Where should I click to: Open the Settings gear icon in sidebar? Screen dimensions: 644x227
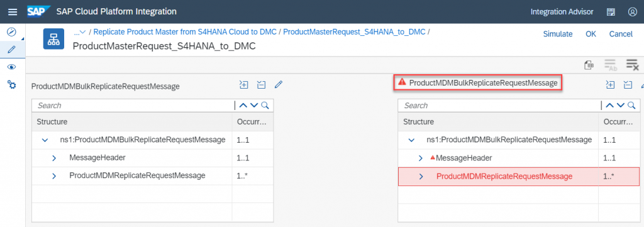pos(12,84)
